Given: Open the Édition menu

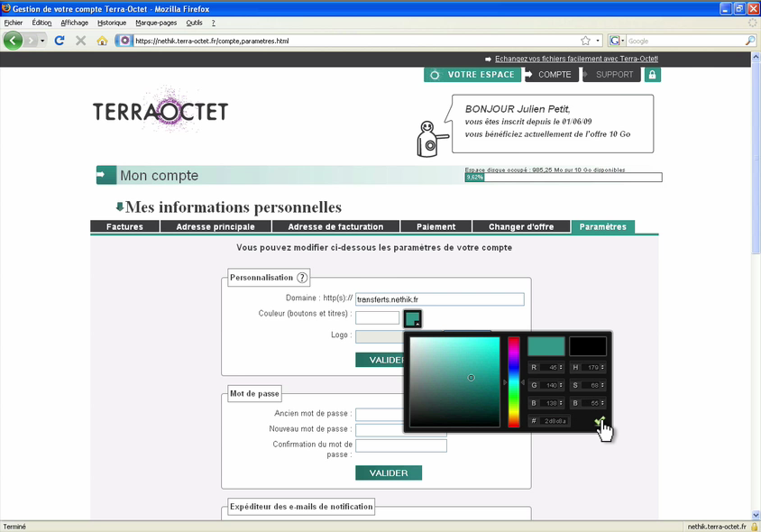Looking at the screenshot, I should pyautogui.click(x=41, y=23).
